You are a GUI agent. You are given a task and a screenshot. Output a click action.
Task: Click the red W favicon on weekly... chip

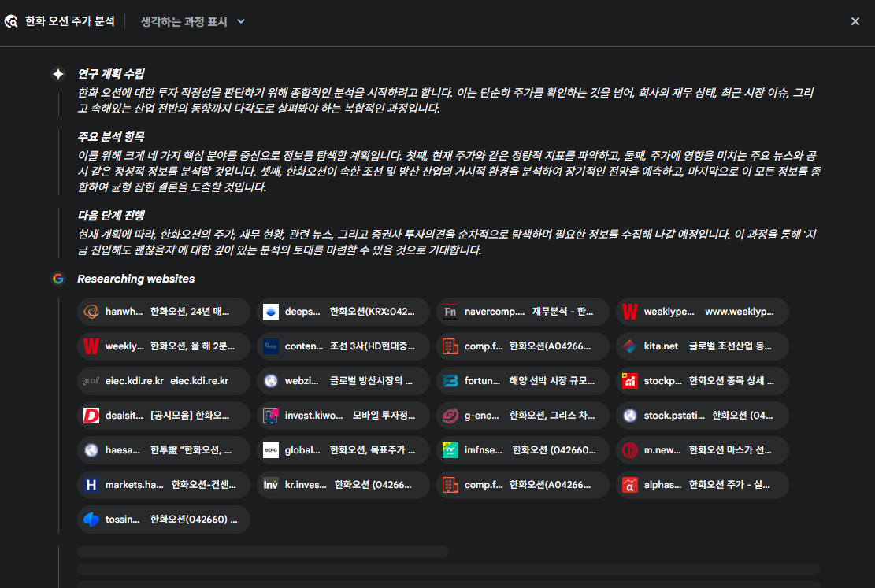point(91,346)
